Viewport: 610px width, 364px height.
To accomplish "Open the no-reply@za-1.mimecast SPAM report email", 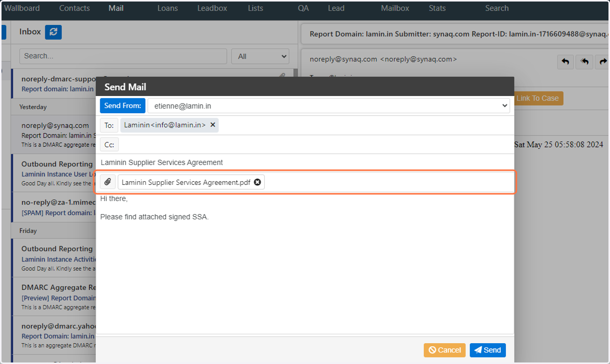I will pyautogui.click(x=53, y=207).
